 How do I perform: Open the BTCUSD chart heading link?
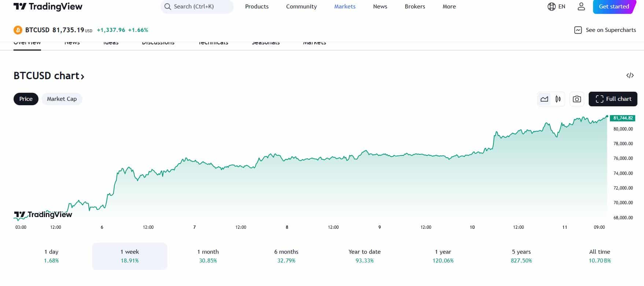pos(49,76)
